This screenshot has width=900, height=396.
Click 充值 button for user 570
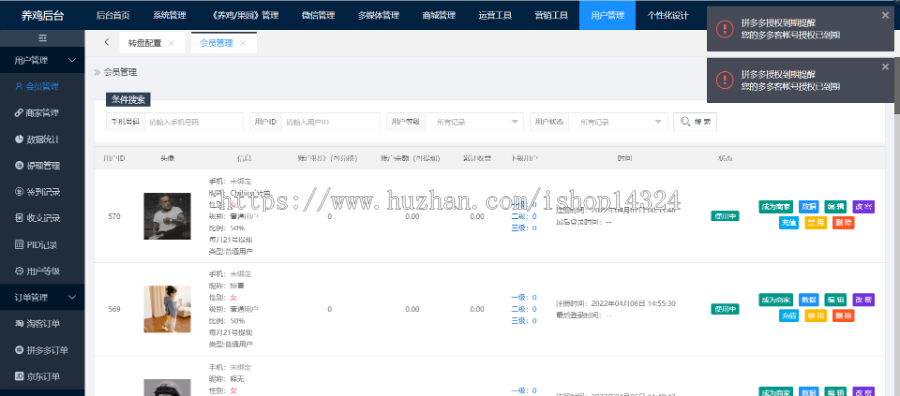[789, 223]
